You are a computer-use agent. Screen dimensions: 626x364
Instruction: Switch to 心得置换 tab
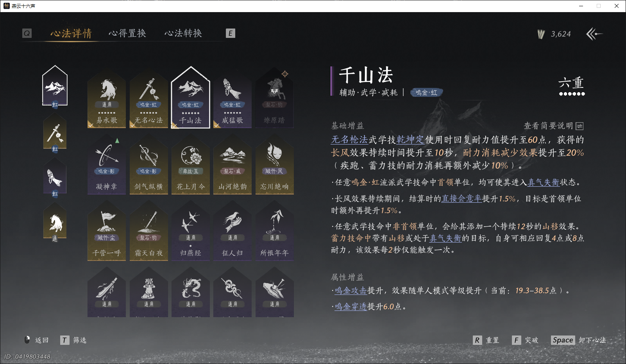[127, 34]
